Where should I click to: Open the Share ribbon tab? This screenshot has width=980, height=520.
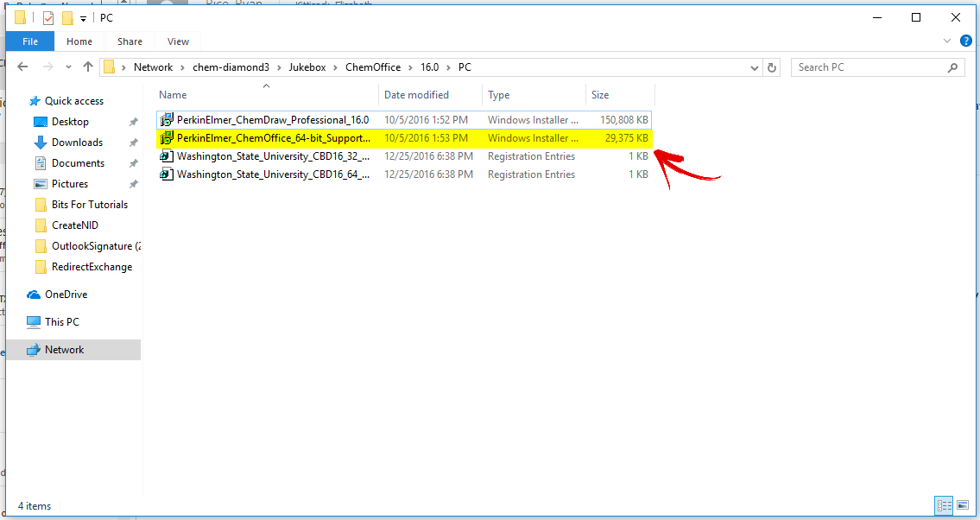point(130,41)
